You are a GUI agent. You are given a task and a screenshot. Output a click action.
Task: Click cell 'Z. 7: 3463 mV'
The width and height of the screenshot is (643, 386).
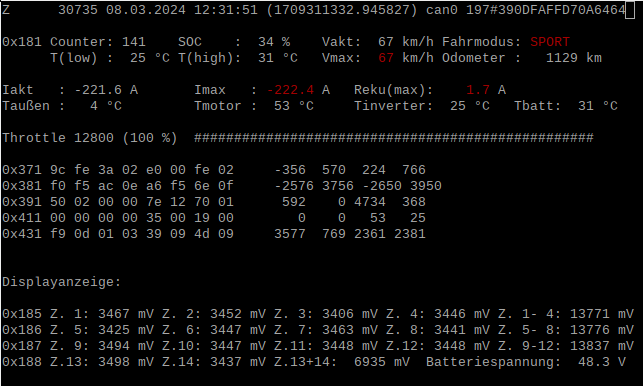pyautogui.click(x=326, y=330)
